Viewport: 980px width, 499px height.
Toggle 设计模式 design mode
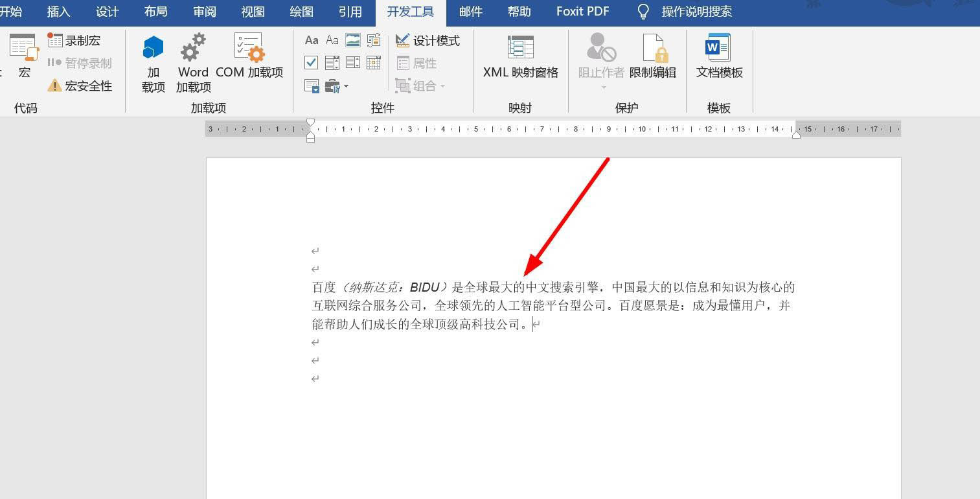tap(427, 41)
